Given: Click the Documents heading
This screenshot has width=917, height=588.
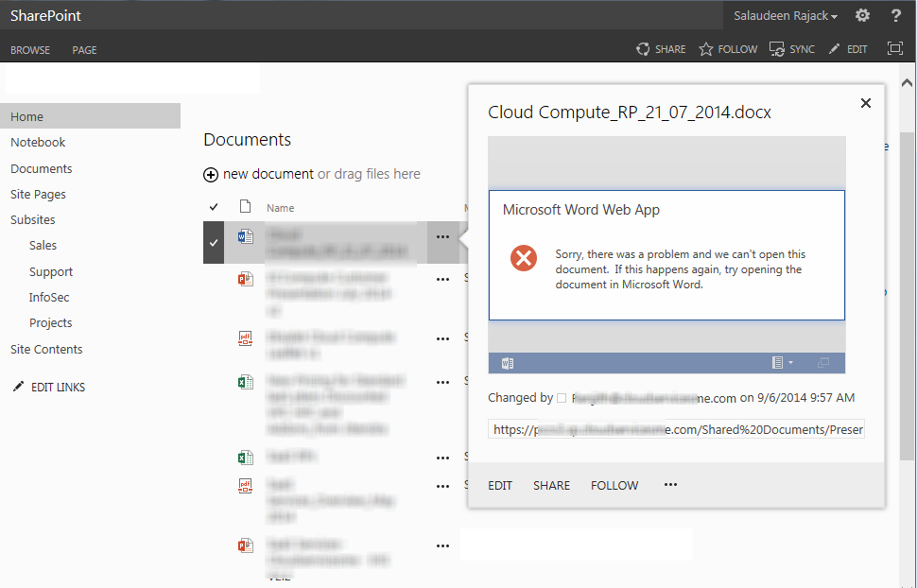Looking at the screenshot, I should pos(247,139).
